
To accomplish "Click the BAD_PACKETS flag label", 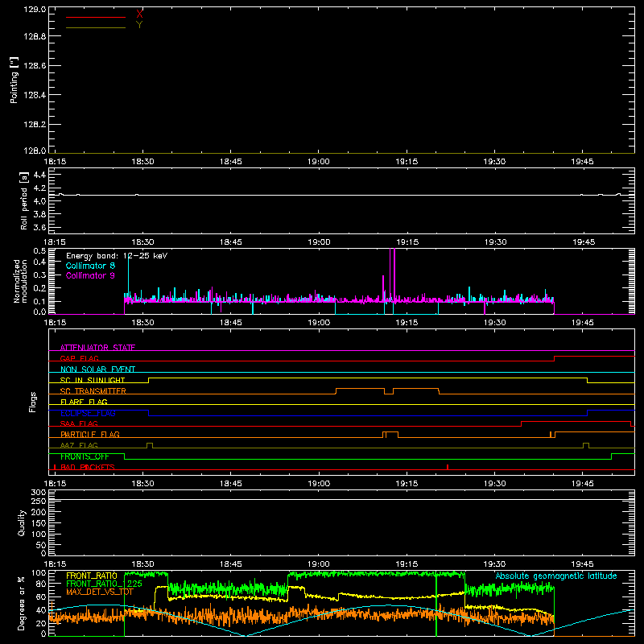I will point(88,467).
